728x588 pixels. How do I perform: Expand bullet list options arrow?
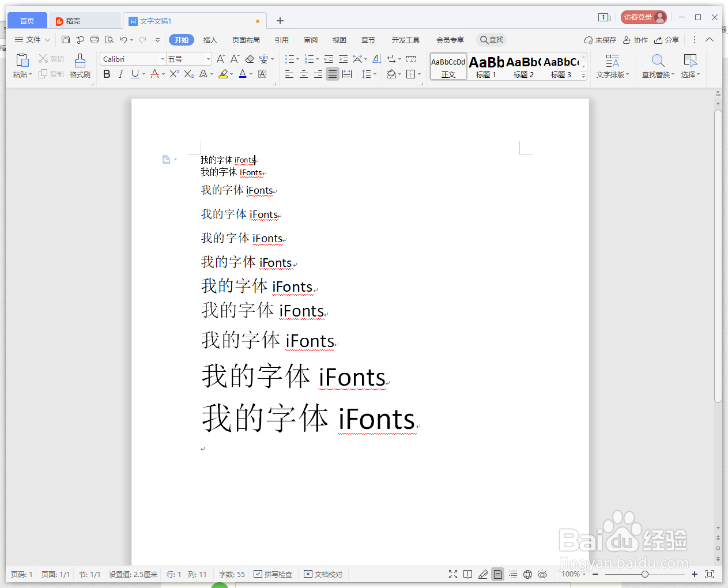point(297,59)
